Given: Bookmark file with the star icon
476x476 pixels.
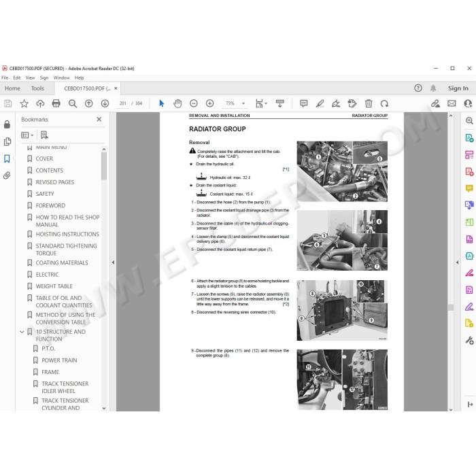Looking at the screenshot, I should tap(24, 103).
